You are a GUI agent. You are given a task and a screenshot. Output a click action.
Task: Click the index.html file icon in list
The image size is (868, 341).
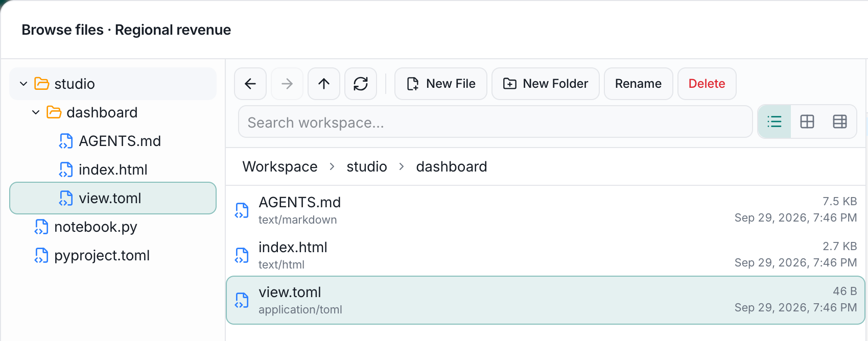(x=242, y=255)
